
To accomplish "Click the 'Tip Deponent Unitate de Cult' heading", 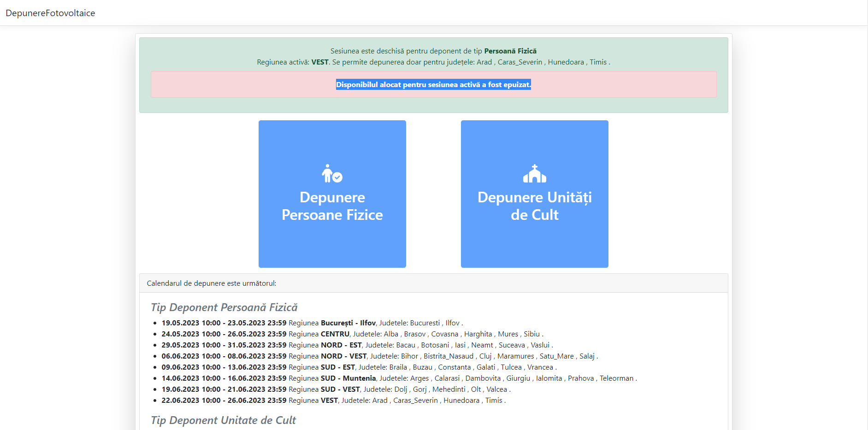I will pos(223,420).
